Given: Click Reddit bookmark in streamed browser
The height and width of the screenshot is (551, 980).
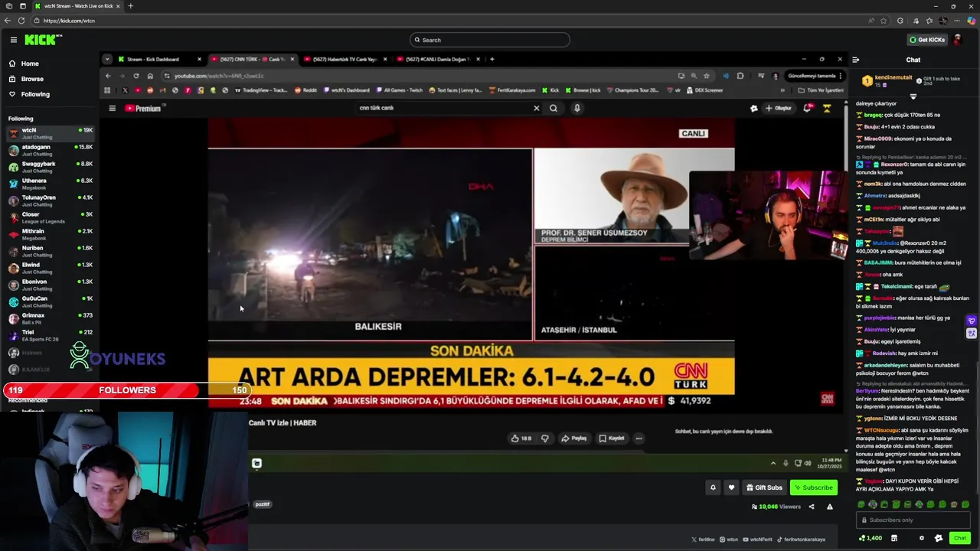Looking at the screenshot, I should click(305, 90).
